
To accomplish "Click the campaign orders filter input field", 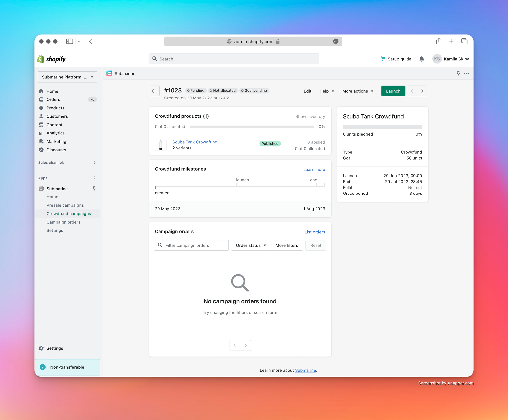I will pos(191,245).
